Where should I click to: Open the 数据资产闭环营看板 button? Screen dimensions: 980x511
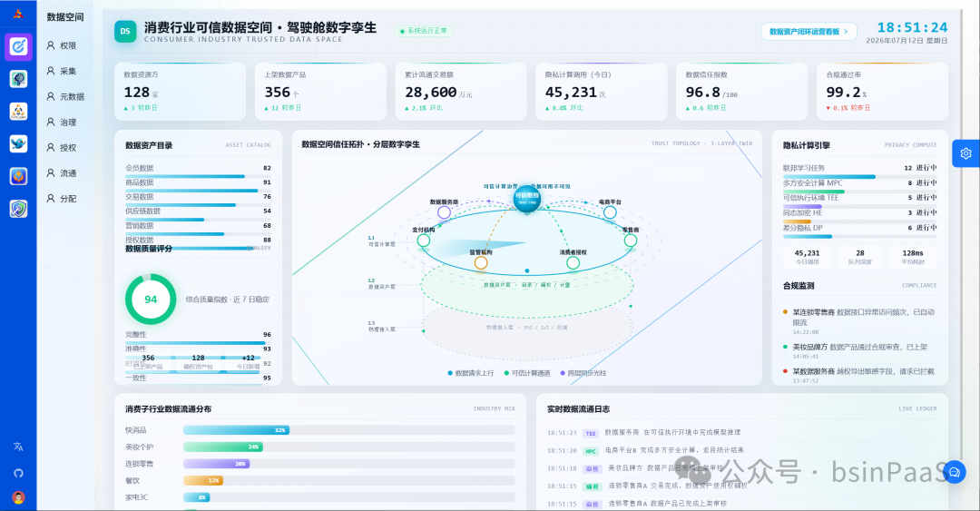(x=808, y=31)
